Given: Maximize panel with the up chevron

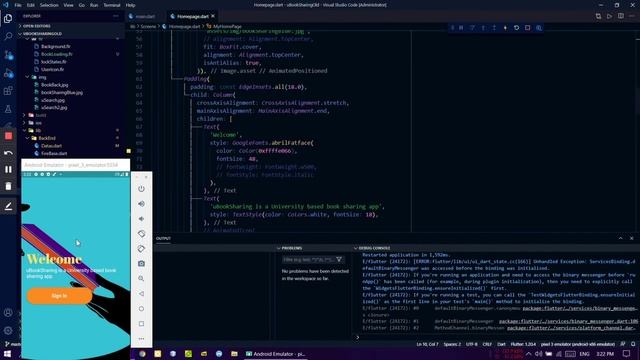Looking at the screenshot, I should pyautogui.click(x=620, y=238).
